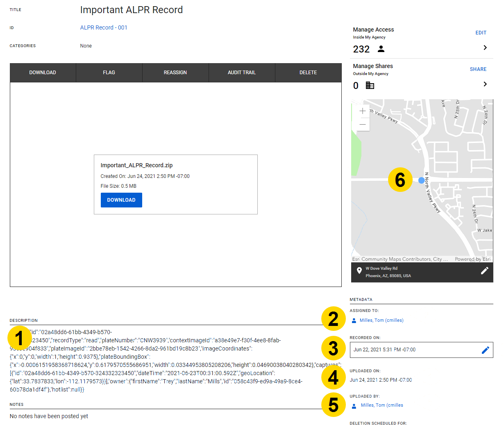Open the REASSIGN toolbar item
The width and height of the screenshot is (504, 428).
175,73
